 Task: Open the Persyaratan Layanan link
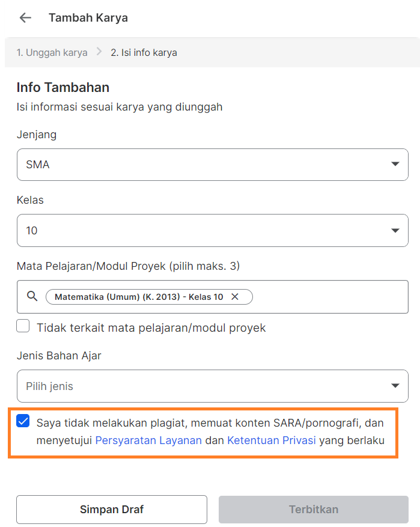tap(148, 440)
